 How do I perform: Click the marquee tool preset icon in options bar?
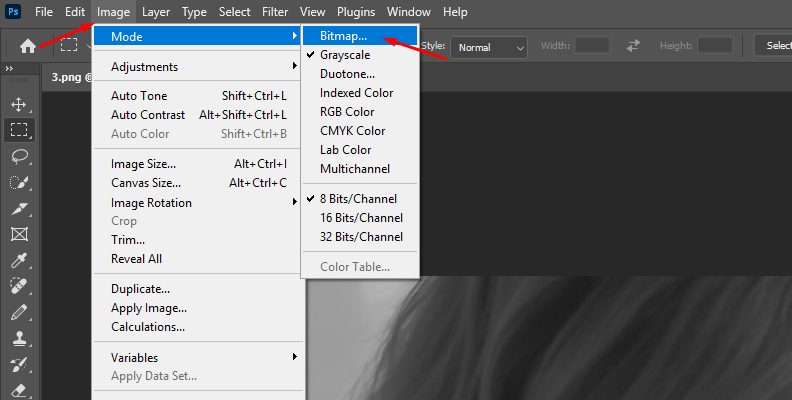pyautogui.click(x=69, y=45)
